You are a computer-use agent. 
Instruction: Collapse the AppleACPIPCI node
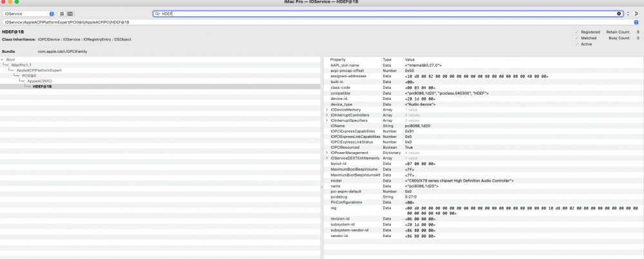click(22, 81)
